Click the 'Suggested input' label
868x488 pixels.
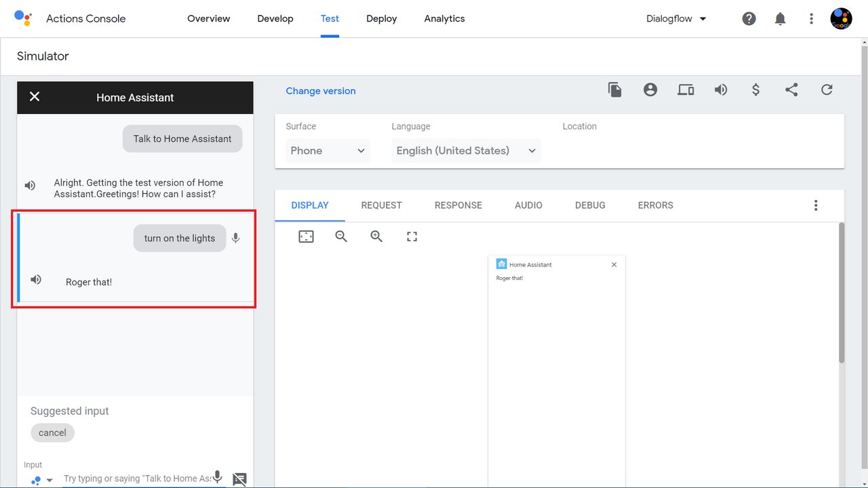[69, 411]
